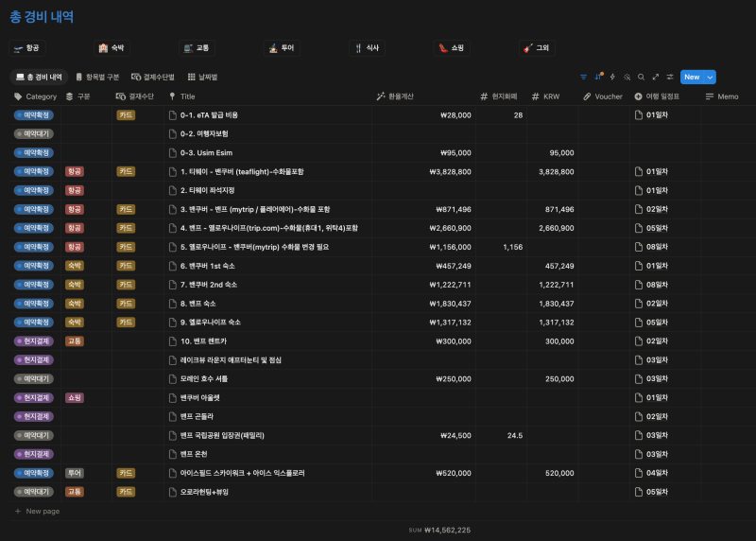
Task: Click the page icon of 0-1. eTA 발급 비용
Action: tap(173, 115)
